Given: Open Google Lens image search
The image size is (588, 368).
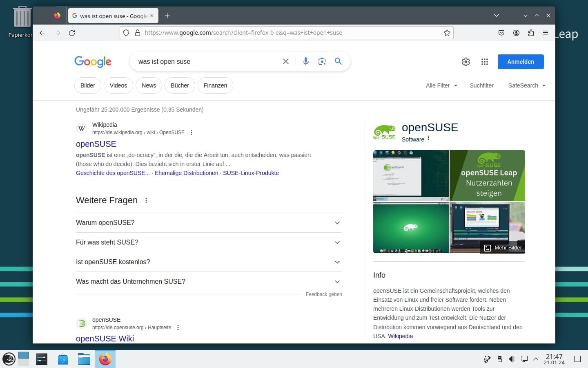Looking at the screenshot, I should [x=322, y=61].
